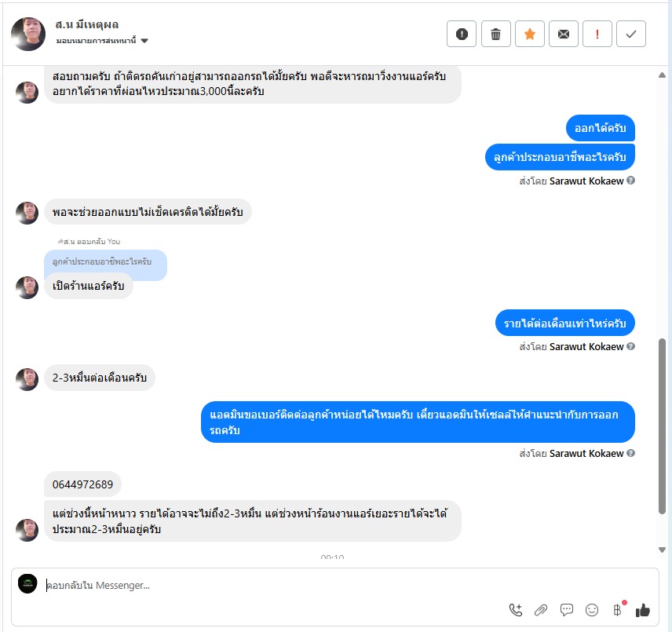Mark conversation unread with envelope icon
This screenshot has height=632, width=672.
tap(564, 34)
